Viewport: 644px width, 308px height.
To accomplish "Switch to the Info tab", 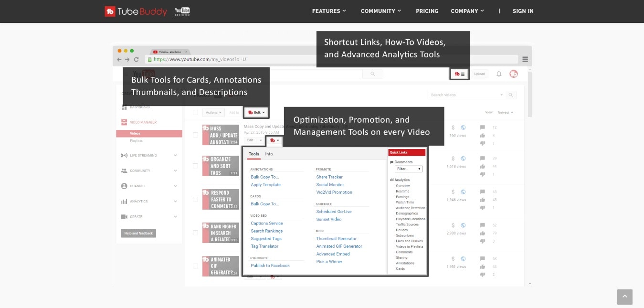I will point(269,154).
